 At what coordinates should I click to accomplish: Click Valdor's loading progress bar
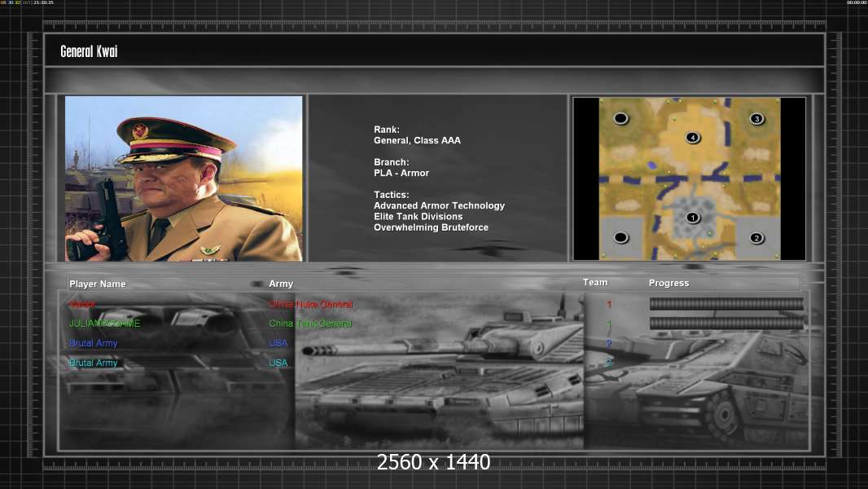(726, 303)
